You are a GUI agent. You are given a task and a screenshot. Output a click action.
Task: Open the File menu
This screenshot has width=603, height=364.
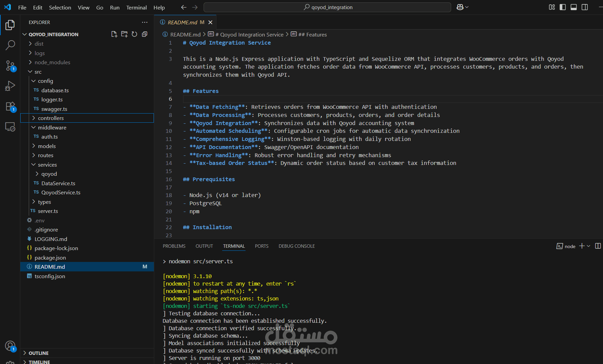[x=22, y=7]
